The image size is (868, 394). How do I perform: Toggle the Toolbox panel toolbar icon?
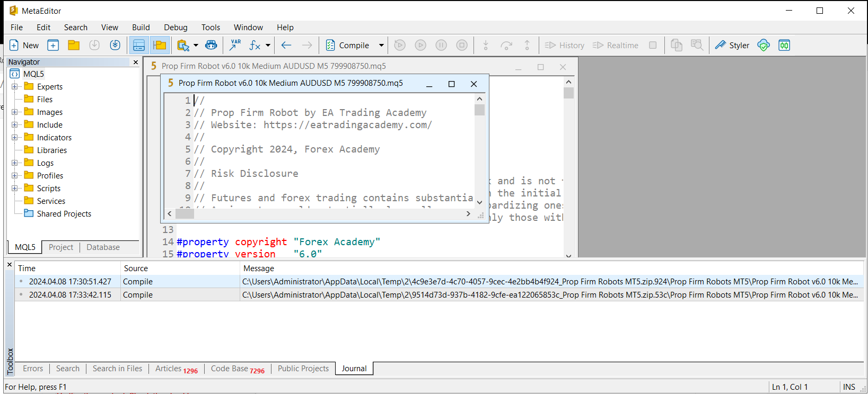[139, 46]
